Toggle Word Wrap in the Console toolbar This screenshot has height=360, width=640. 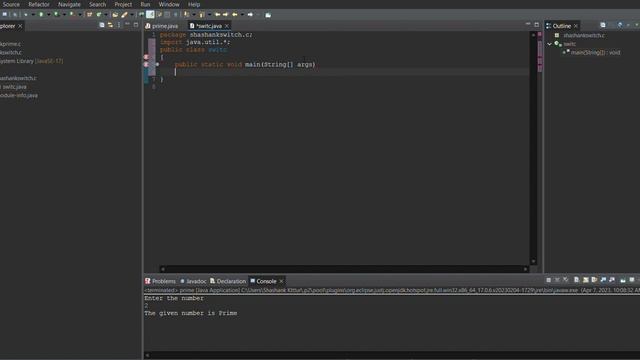594,280
